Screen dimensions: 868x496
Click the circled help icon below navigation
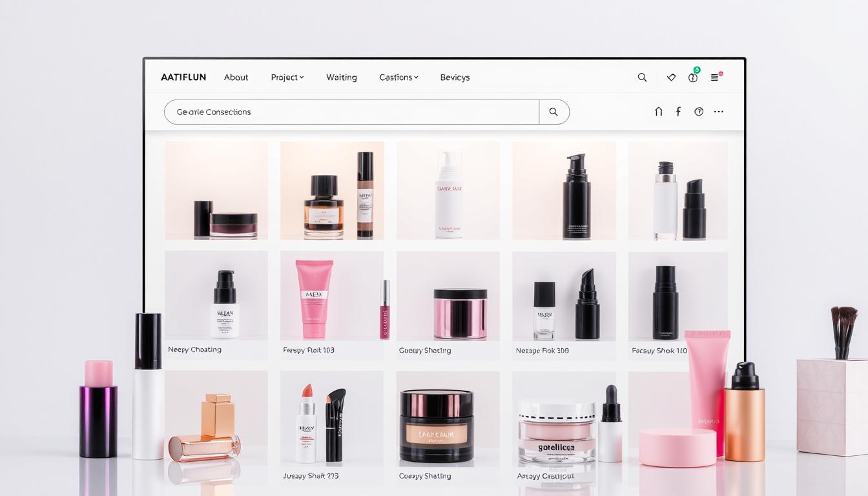click(x=699, y=112)
